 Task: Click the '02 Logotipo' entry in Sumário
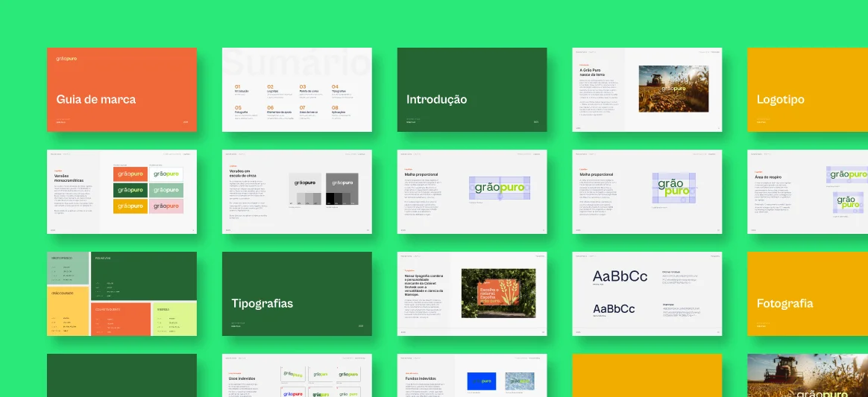click(278, 90)
